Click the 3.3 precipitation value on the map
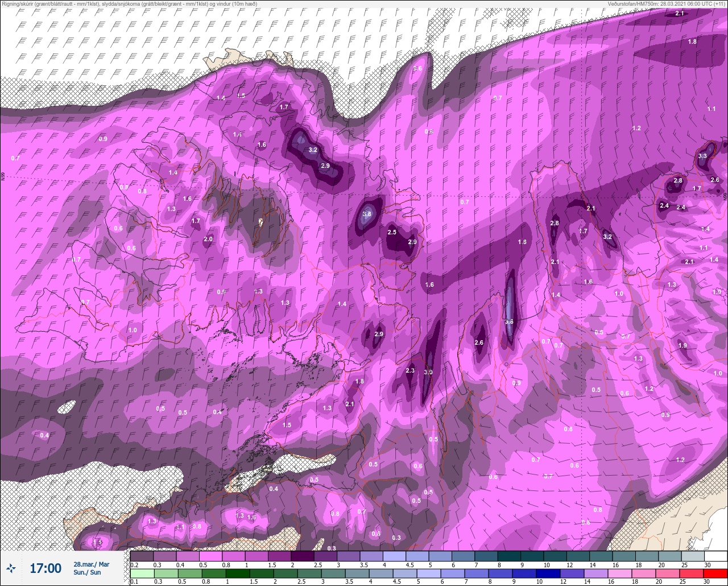Image resolution: width=728 pixels, height=586 pixels. pos(702,156)
